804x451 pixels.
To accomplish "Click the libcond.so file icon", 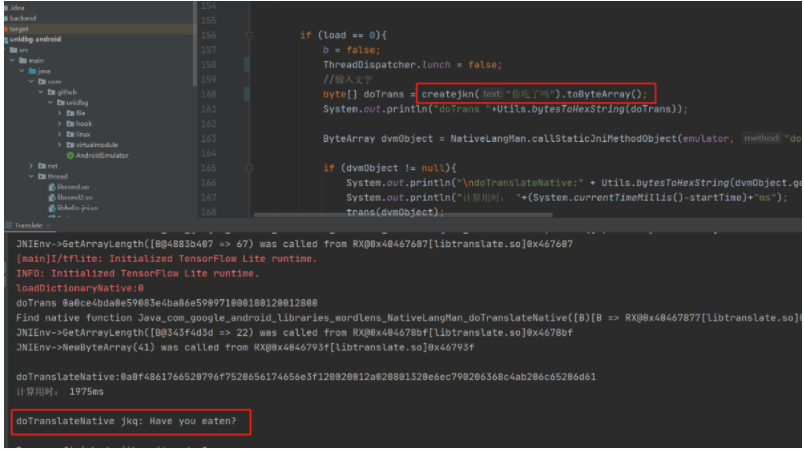I will [x=52, y=187].
